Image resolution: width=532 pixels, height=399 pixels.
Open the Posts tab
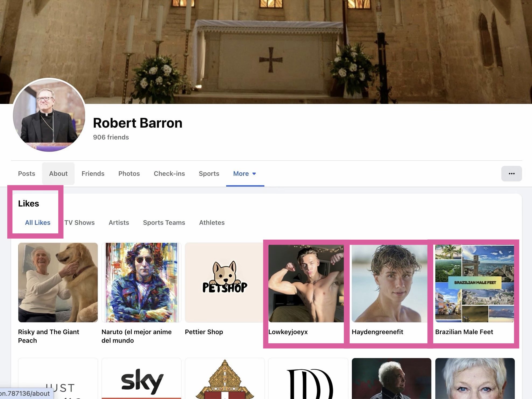[26, 174]
